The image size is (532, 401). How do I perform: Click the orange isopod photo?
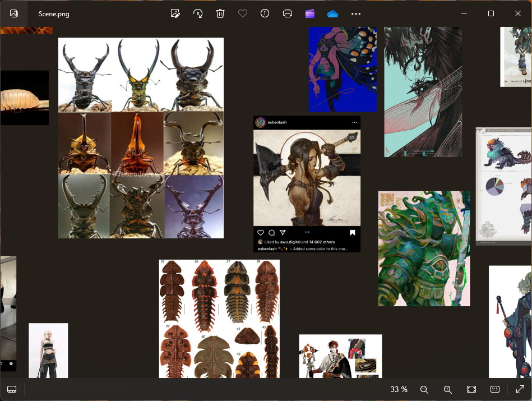(x=25, y=98)
